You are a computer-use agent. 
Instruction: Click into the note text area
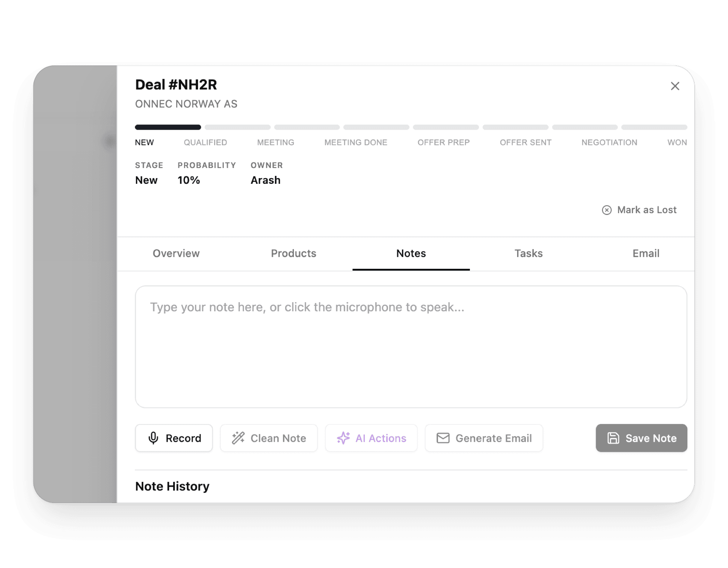point(411,347)
